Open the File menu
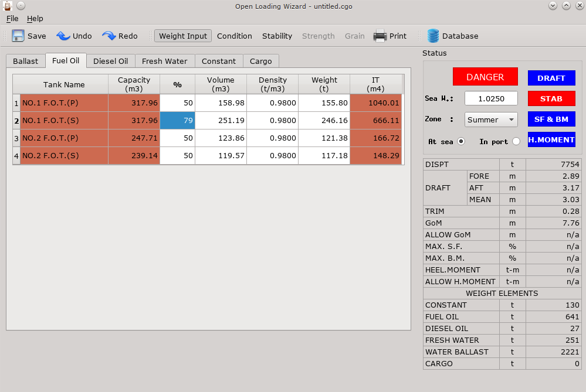 [x=12, y=19]
